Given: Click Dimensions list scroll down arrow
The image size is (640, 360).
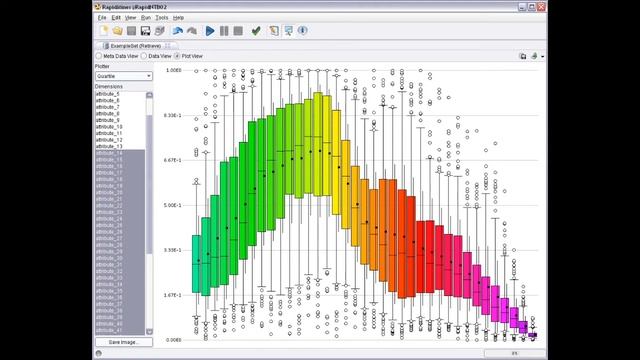Looking at the screenshot, I should click(149, 331).
